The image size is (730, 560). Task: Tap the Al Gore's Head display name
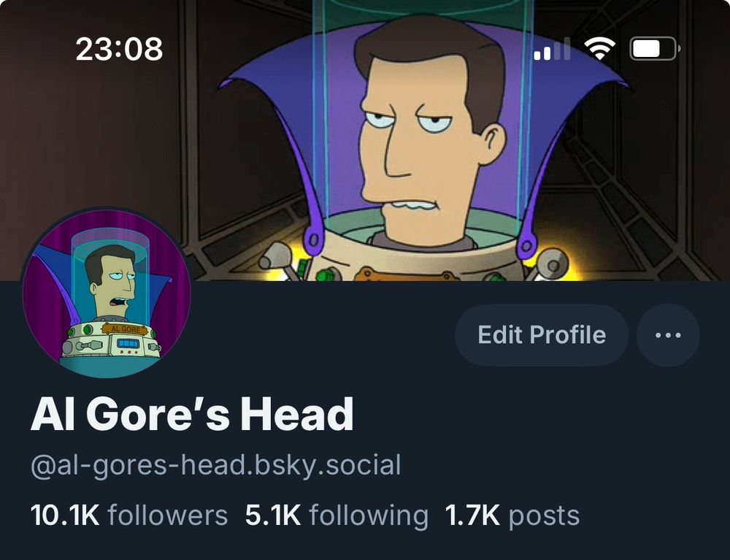tap(192, 414)
